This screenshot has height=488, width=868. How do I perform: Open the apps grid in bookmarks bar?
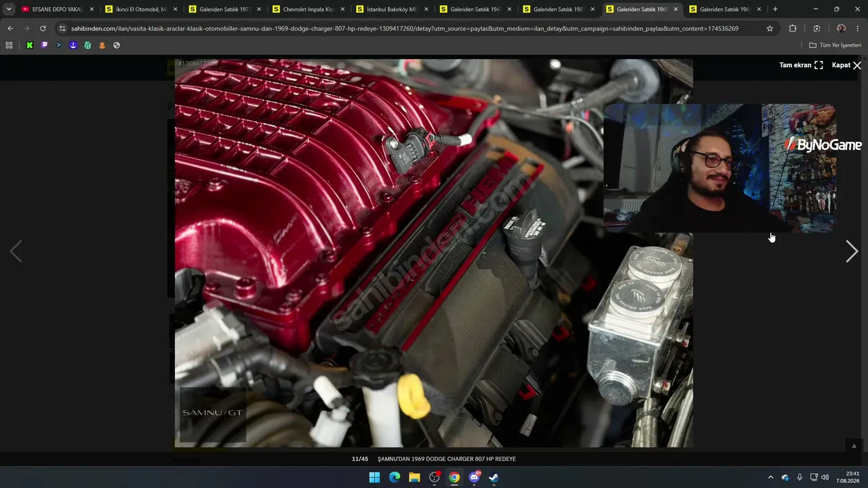[x=9, y=45]
